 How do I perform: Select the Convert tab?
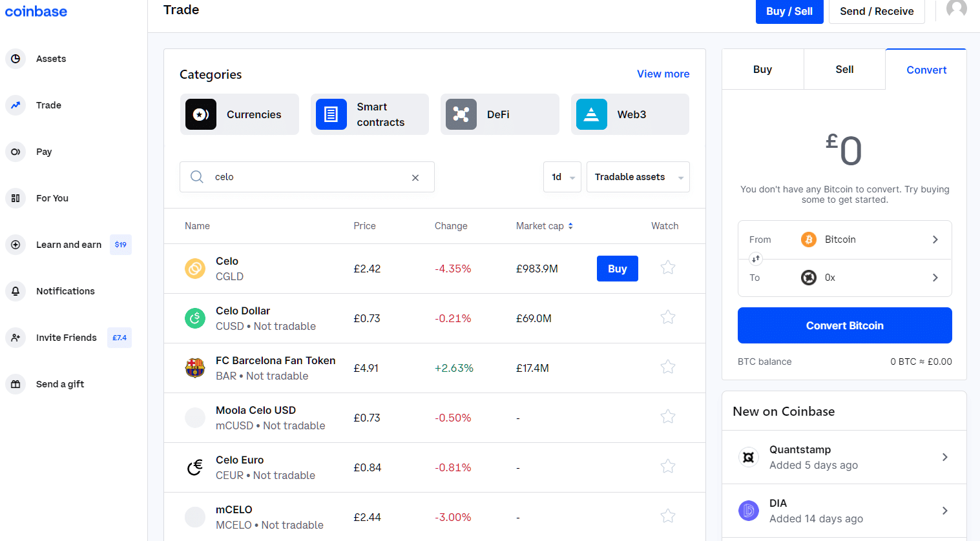click(926, 70)
